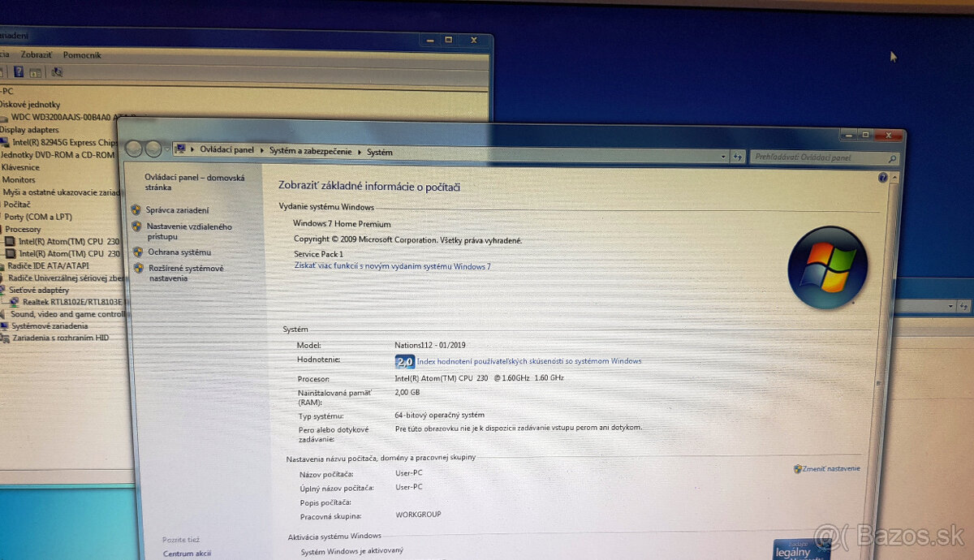Open the address bar history dropdown
974x560 pixels.
724,157
